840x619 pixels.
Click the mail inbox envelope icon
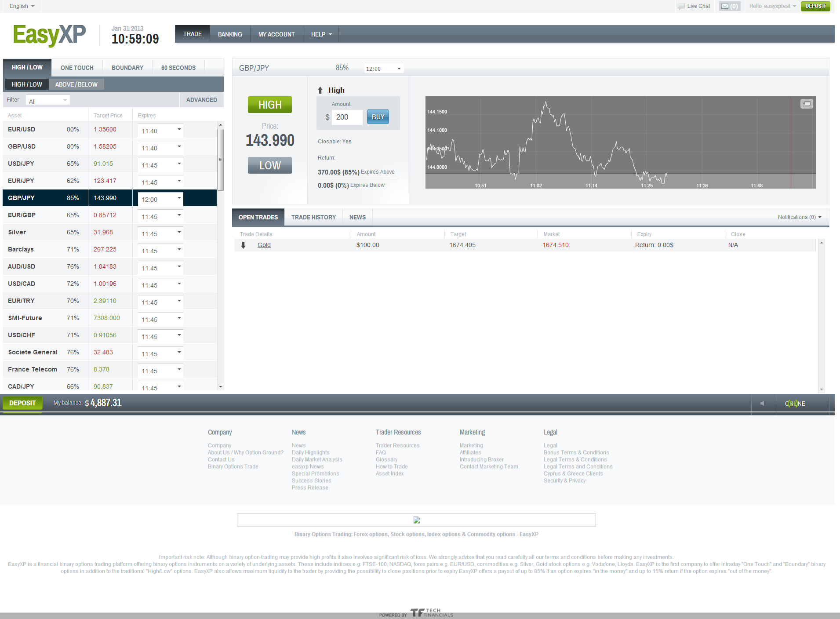[725, 6]
